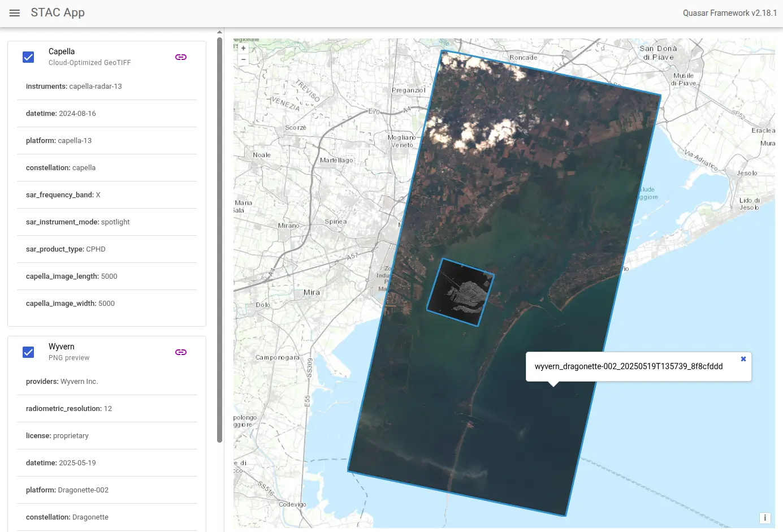Image resolution: width=783 pixels, height=532 pixels.
Task: Click the sar_frequency_band: X row
Action: tap(107, 195)
